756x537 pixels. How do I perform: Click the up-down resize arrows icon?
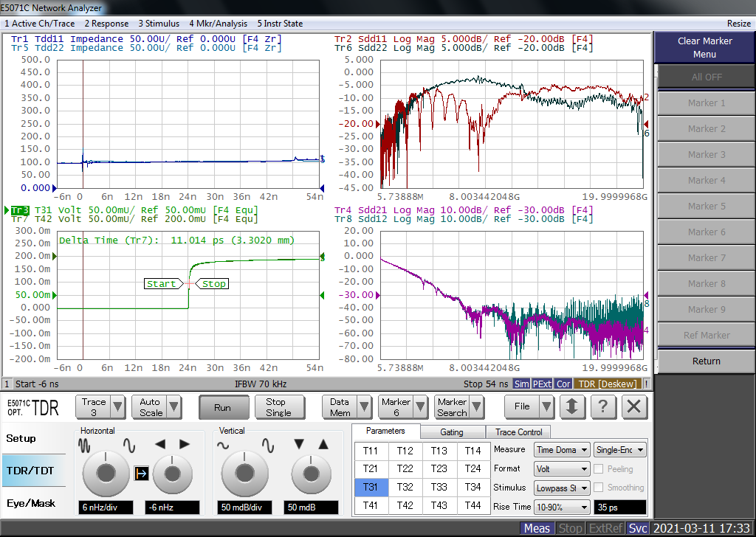click(572, 406)
